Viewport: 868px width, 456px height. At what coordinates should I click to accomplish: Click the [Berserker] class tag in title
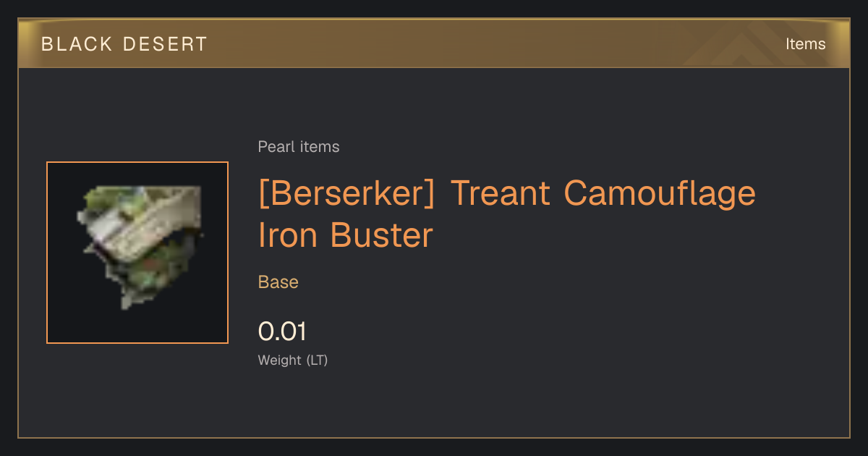click(346, 193)
